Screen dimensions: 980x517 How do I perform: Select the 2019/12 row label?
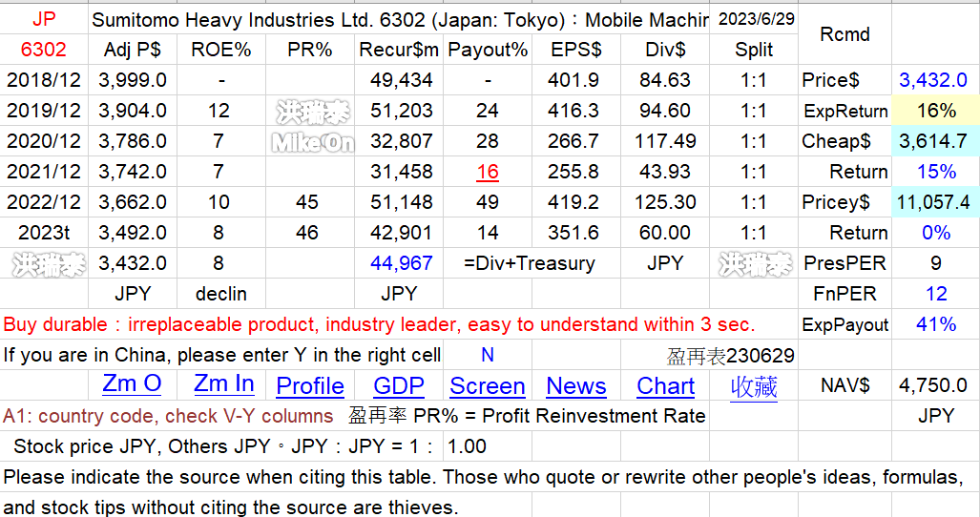44,111
